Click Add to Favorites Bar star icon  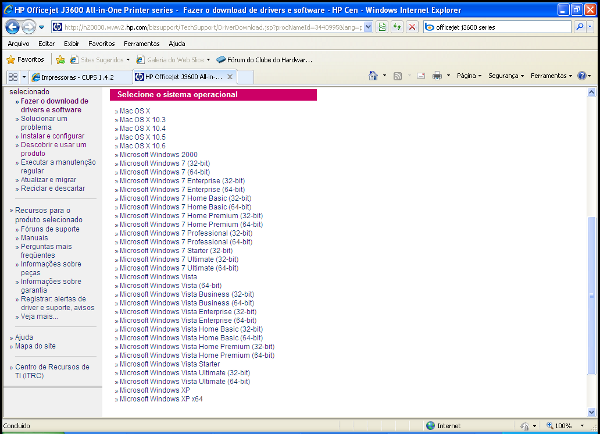point(60,60)
